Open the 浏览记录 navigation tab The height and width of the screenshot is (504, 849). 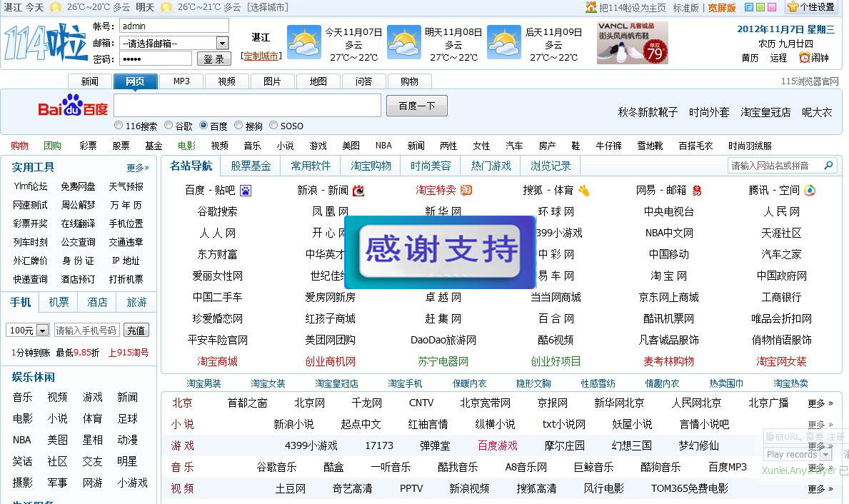click(550, 166)
